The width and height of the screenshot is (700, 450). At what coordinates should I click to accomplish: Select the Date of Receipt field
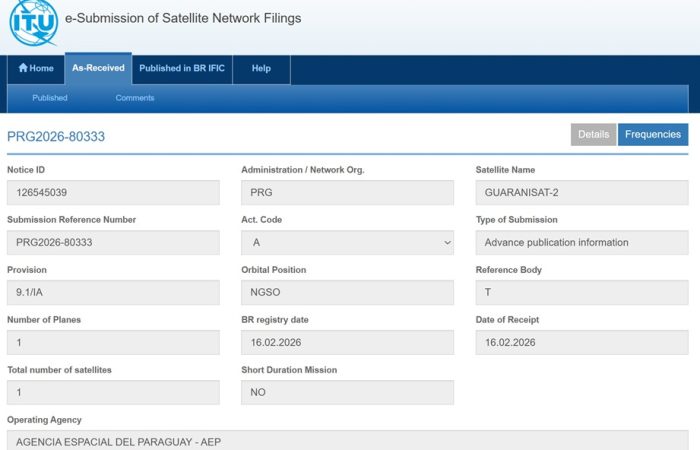(581, 342)
